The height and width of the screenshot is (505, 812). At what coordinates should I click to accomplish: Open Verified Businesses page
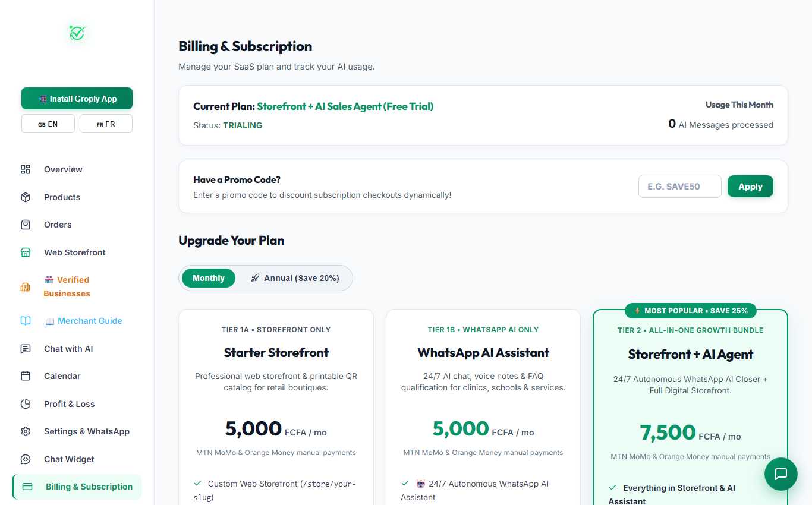(77, 287)
